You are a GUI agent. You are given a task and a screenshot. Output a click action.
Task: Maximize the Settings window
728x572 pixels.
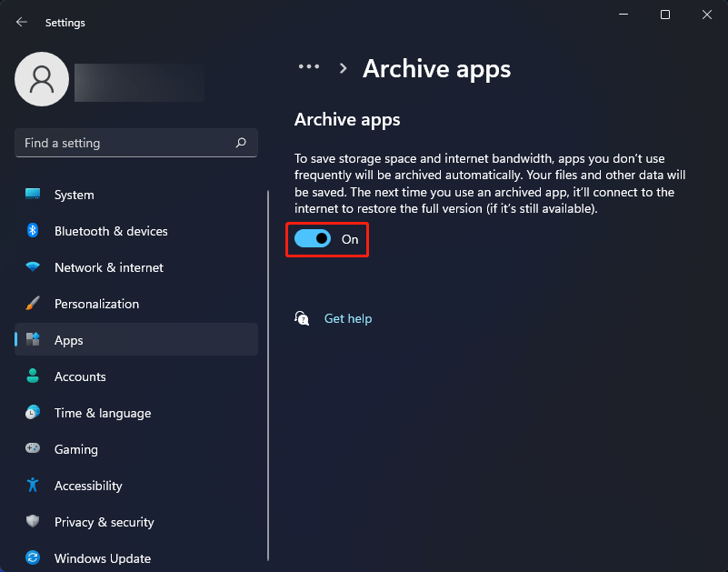[x=665, y=15]
